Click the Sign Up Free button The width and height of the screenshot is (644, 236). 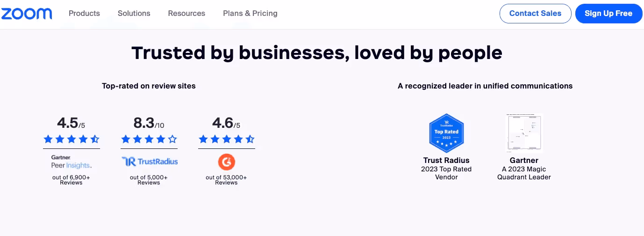608,14
